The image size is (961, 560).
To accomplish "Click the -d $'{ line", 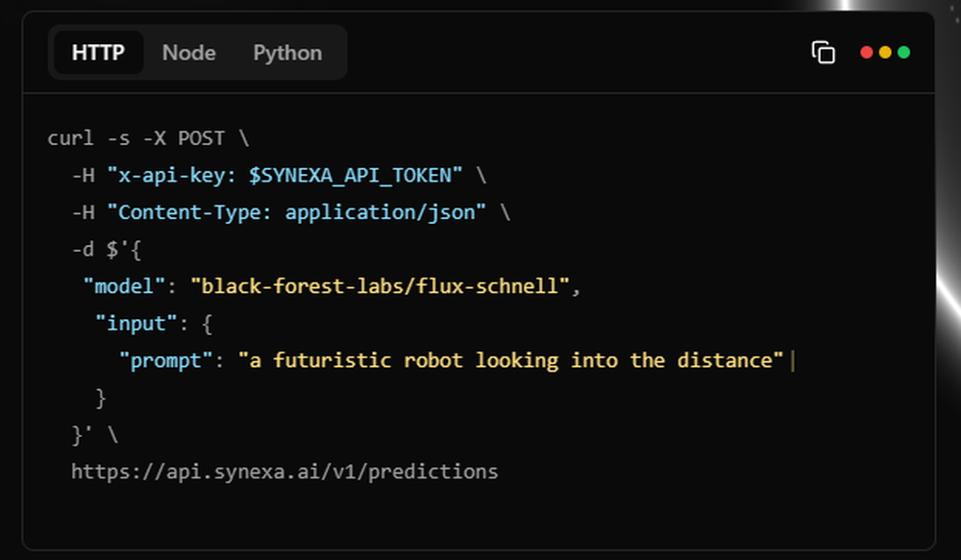I will click(107, 249).
